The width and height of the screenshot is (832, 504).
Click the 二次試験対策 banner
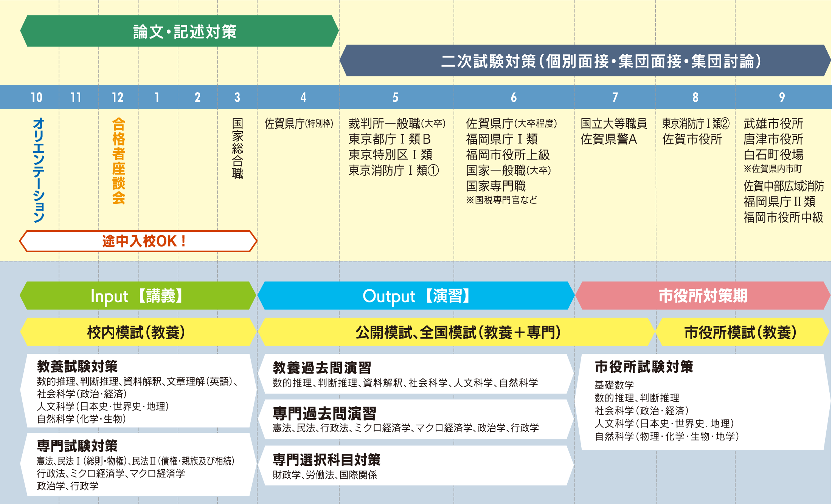pyautogui.click(x=585, y=60)
